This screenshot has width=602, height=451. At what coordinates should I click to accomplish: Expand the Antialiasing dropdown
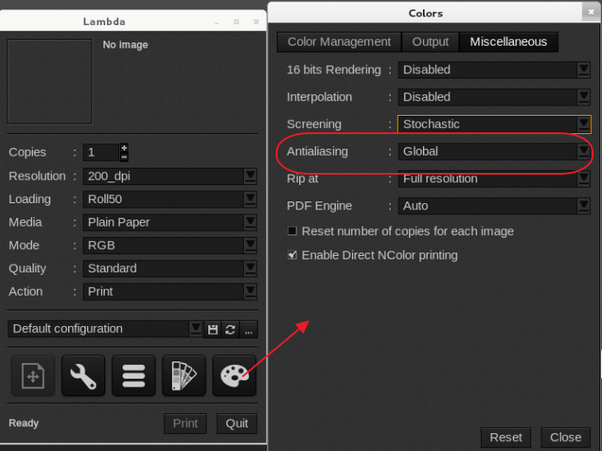click(x=583, y=151)
